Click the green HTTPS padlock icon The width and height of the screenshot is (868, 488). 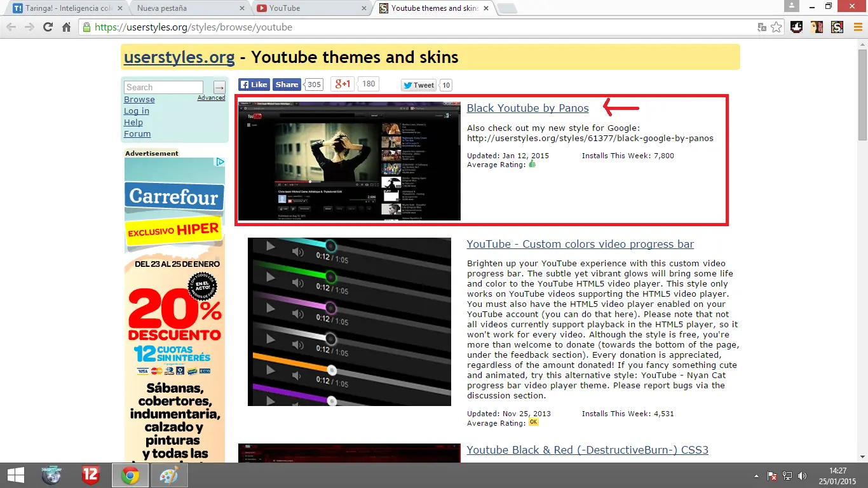[x=86, y=27]
